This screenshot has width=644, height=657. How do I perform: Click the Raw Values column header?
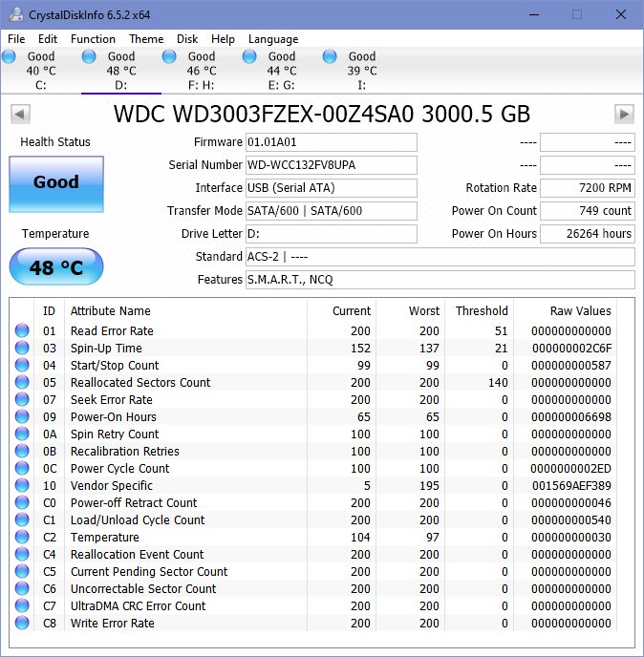[x=566, y=311]
